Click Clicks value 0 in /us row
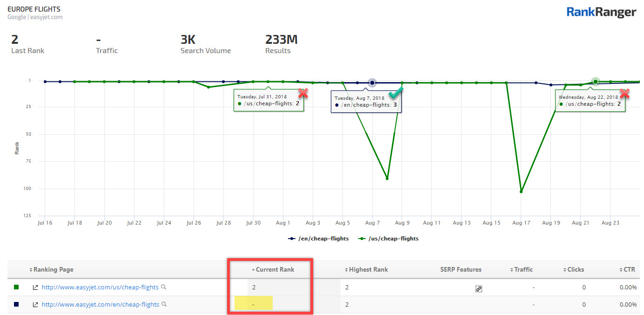This screenshot has width=644, height=315. [x=584, y=288]
